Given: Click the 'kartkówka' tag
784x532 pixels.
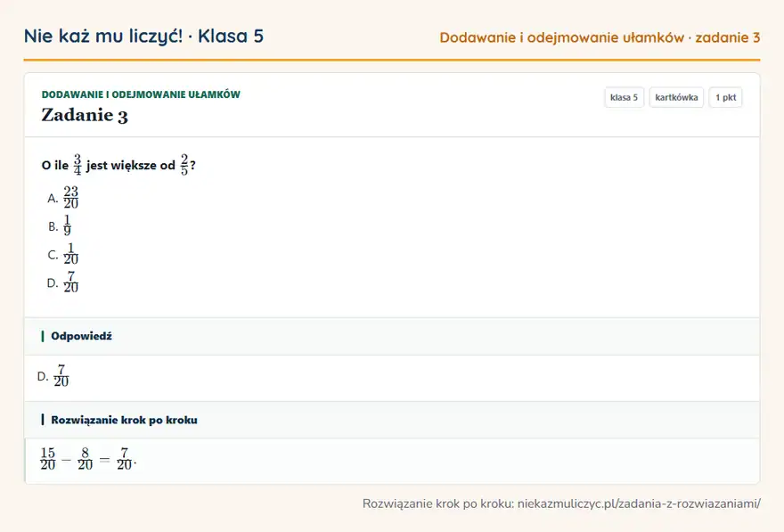Looking at the screenshot, I should tap(676, 97).
